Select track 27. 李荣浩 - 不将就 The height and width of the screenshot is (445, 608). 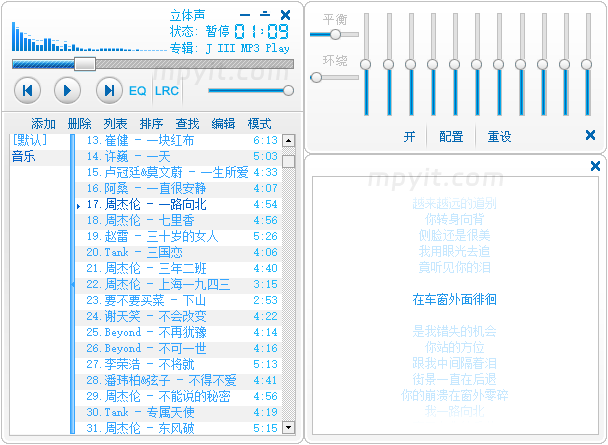tap(178, 364)
